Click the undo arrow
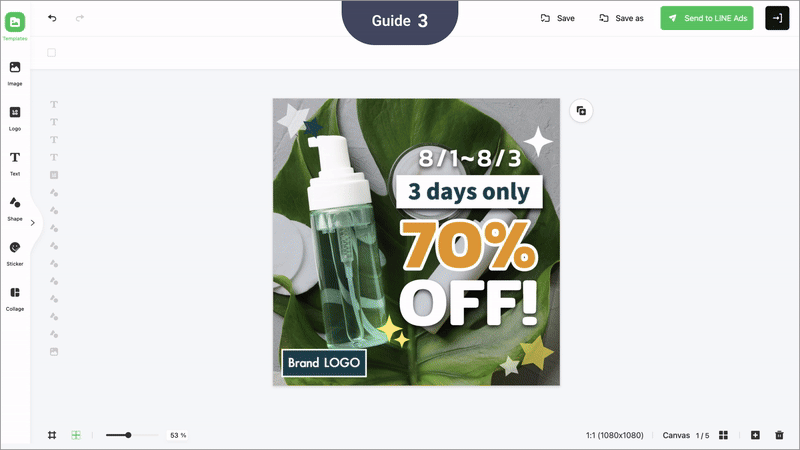 [x=52, y=18]
